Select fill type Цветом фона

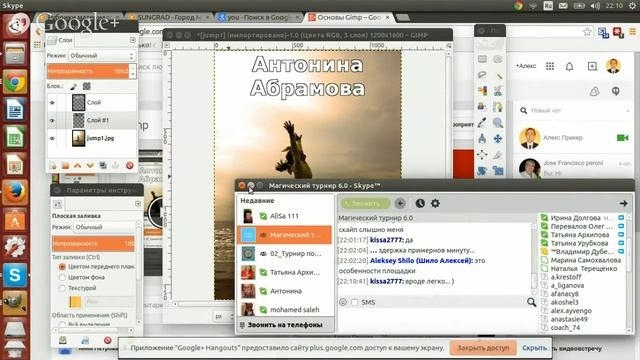point(62,277)
